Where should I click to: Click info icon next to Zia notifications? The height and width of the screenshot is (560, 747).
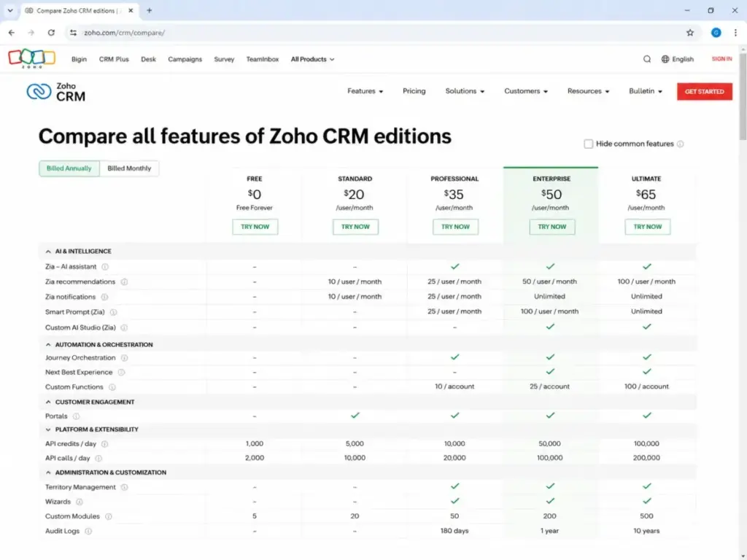[x=104, y=297]
